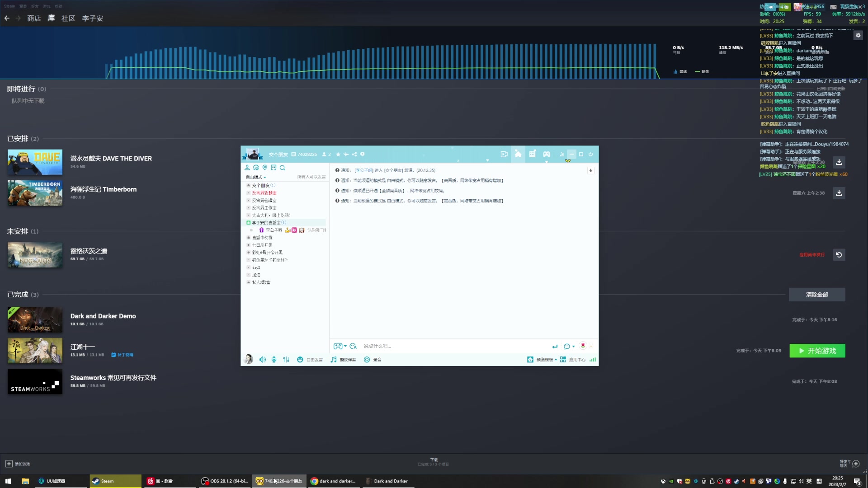868x488 pixels.
Task: Click 添加游戏 add game button
Action: (18, 464)
